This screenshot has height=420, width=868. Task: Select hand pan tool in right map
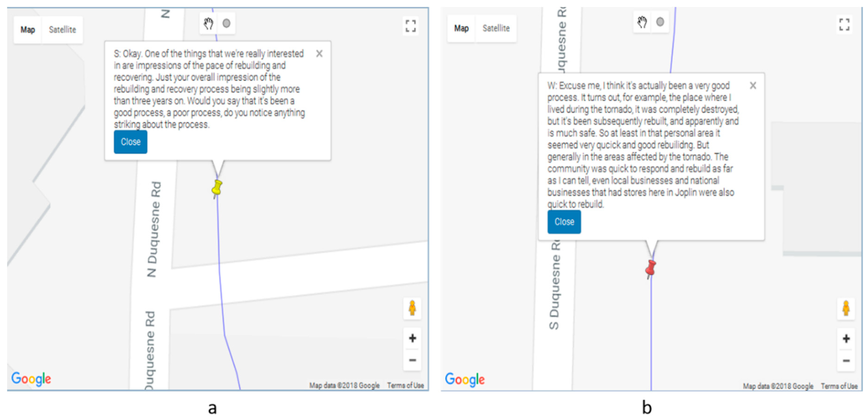tap(642, 22)
